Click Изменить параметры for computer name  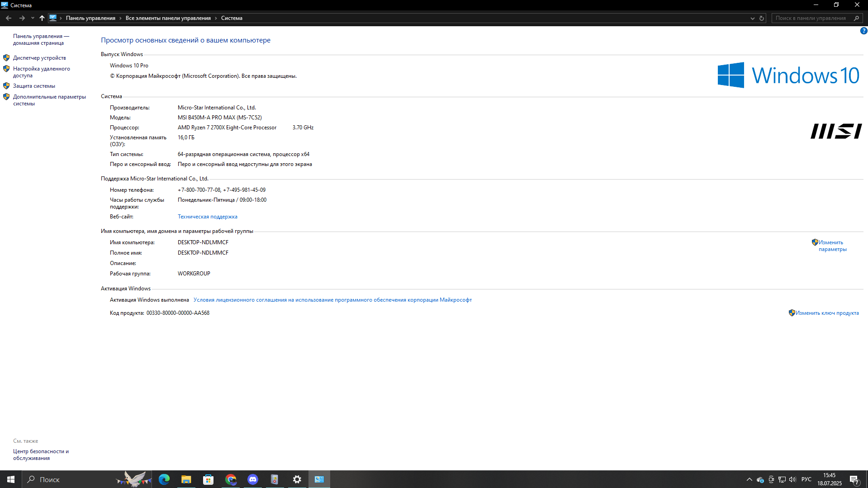(832, 246)
